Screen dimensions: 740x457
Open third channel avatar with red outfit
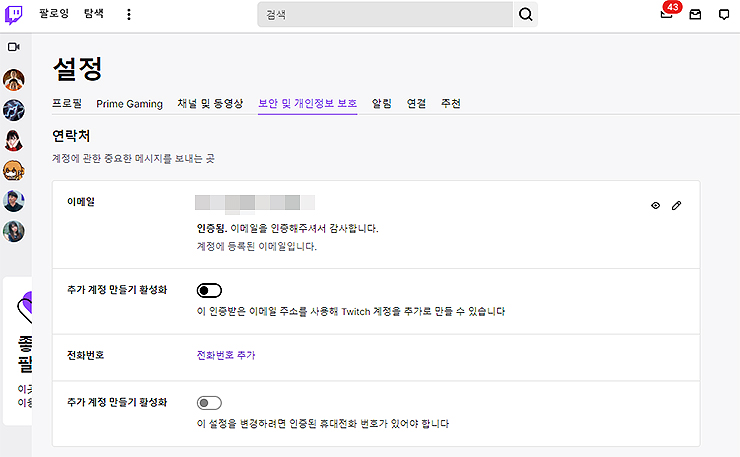point(14,141)
